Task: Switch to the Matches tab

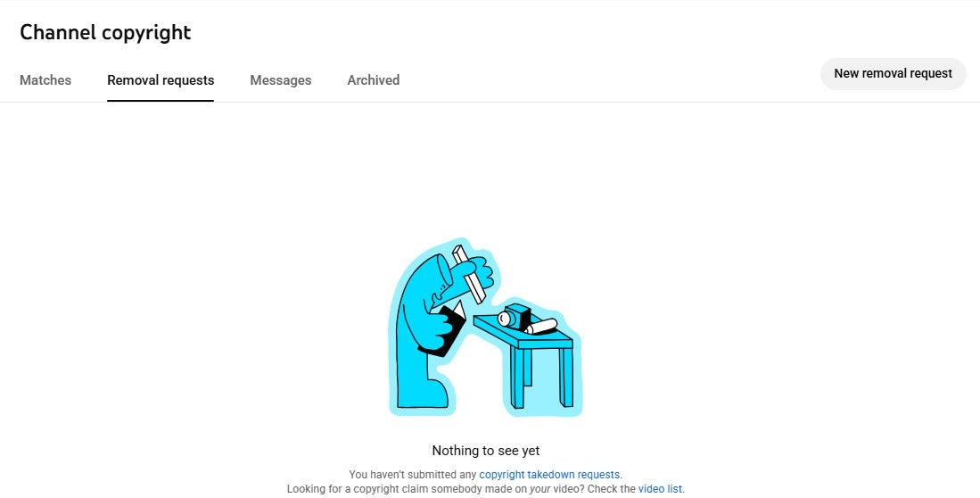Action: tap(45, 80)
